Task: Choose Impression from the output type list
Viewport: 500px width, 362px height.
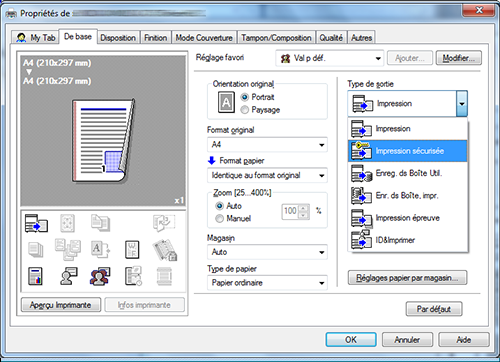Action: click(408, 129)
